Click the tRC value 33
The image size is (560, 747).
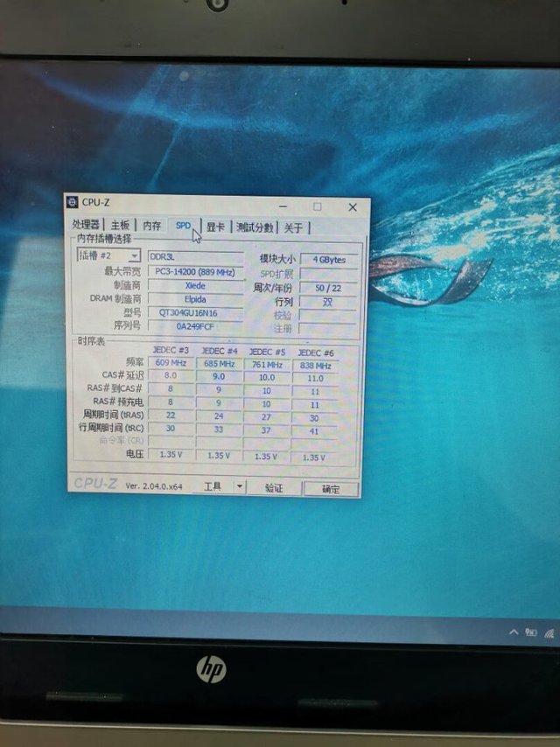coord(219,429)
